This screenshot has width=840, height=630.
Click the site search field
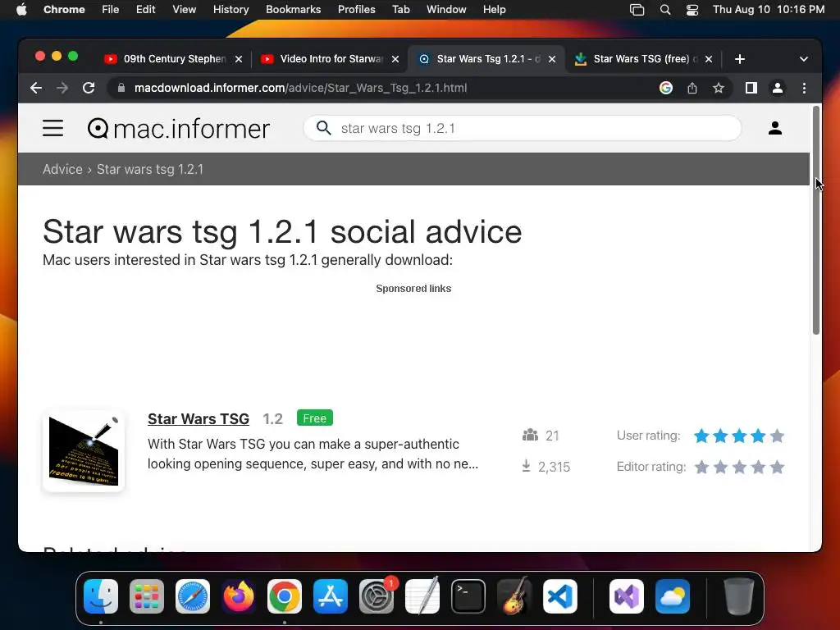pos(523,128)
